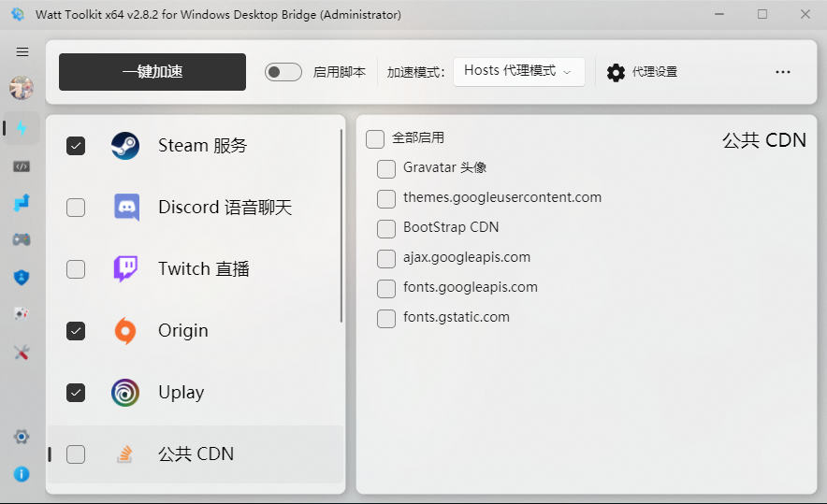Select the Discord 语音聊天 list item
The image size is (827, 504).
[x=196, y=208]
